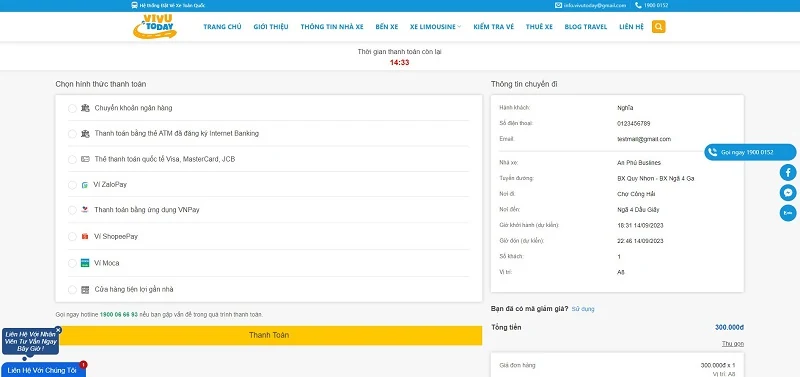
Task: Click the Liên Hệ Với Nhân Viên Tư Vấn bubble
Action: point(31,341)
